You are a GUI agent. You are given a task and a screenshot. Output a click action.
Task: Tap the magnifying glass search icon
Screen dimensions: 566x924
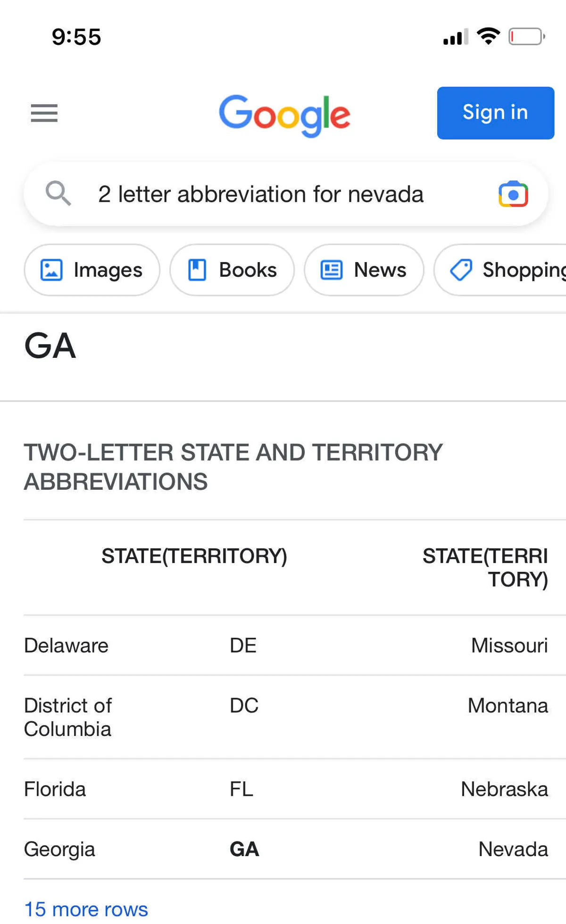pos(58,193)
